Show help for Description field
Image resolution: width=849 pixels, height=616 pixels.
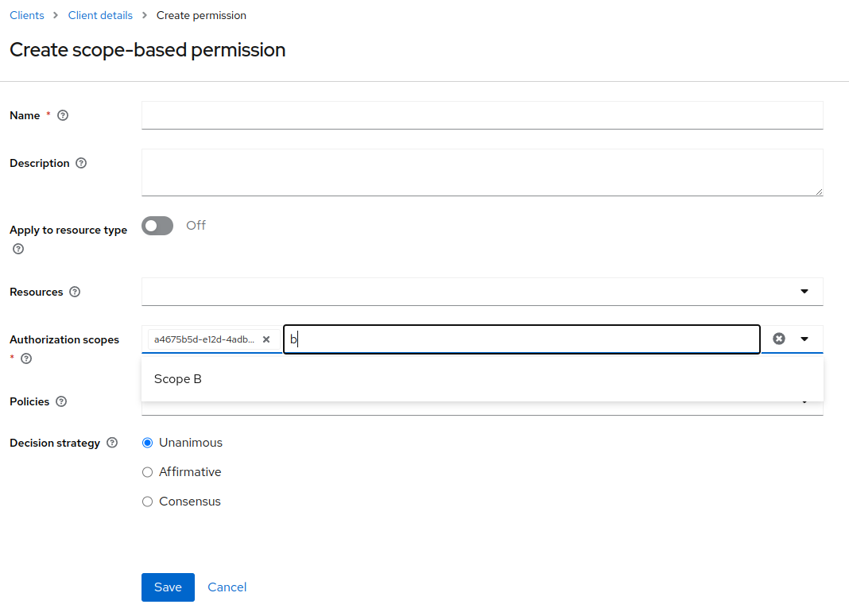(81, 163)
